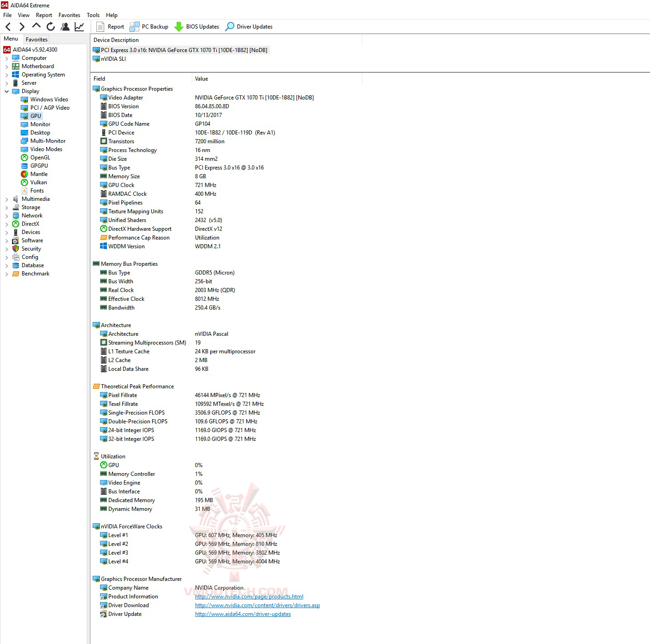Switch to the Menu tab

point(11,39)
